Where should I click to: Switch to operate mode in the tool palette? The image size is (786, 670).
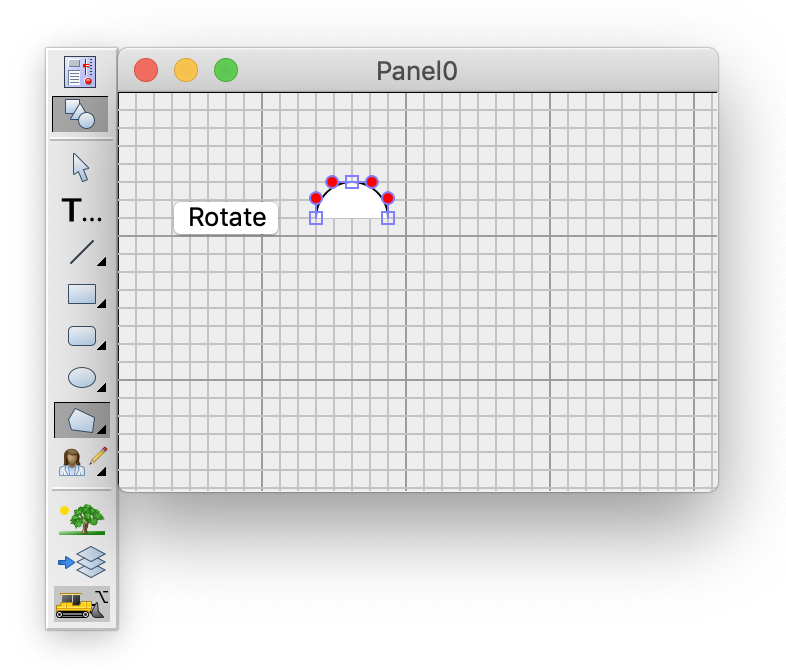click(80, 72)
